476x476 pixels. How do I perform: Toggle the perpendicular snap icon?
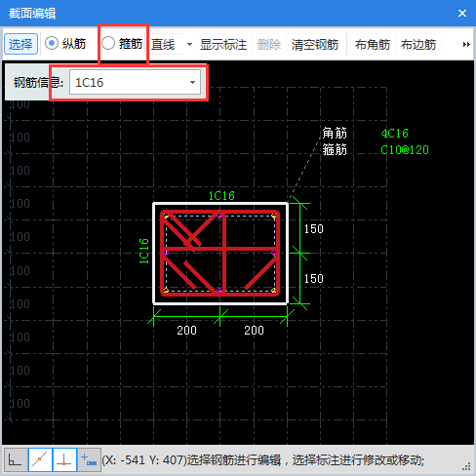pyautogui.click(x=64, y=459)
